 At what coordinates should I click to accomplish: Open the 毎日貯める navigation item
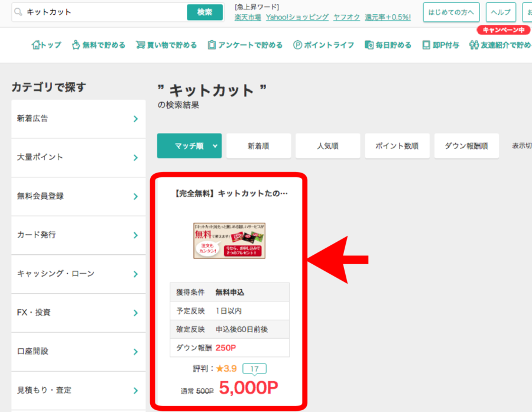(388, 45)
